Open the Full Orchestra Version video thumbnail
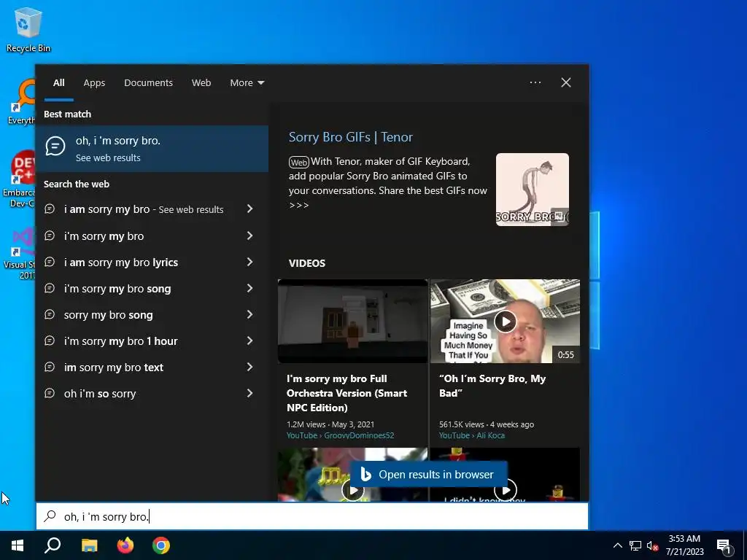The width and height of the screenshot is (747, 560). tap(352, 321)
